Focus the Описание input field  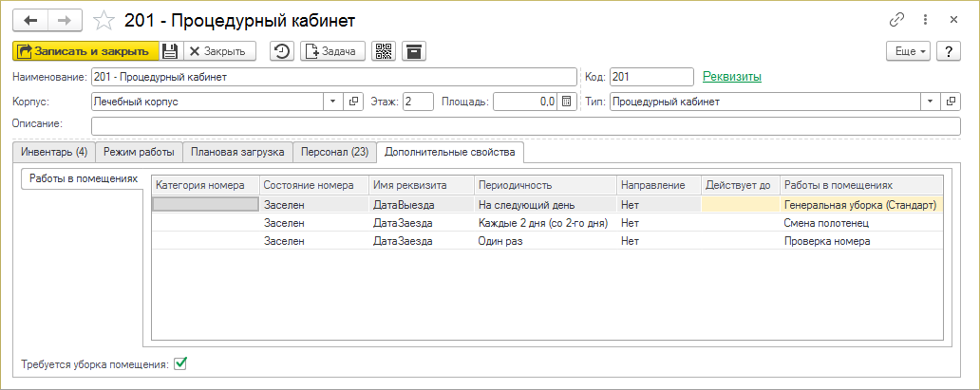[x=526, y=125]
